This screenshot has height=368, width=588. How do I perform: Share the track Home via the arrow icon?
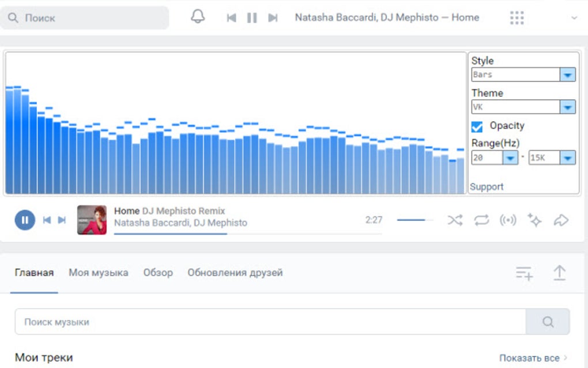561,220
